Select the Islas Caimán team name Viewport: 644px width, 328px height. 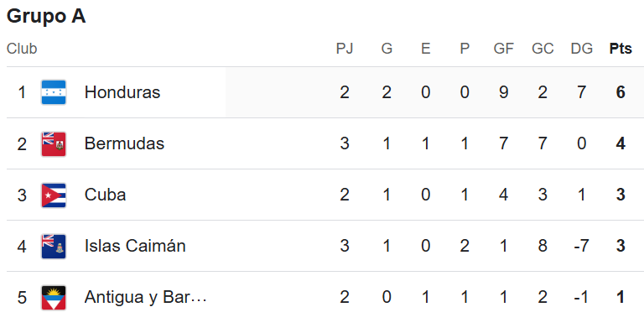click(x=135, y=246)
